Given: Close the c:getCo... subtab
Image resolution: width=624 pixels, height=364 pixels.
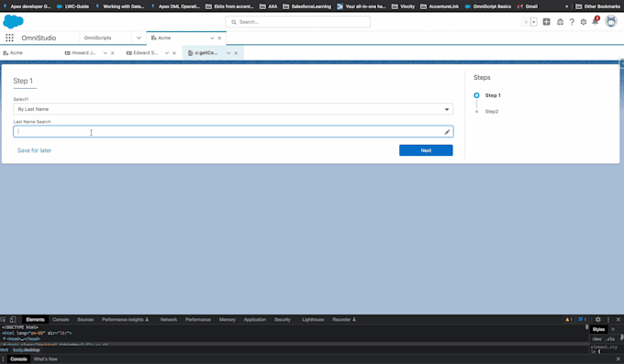Looking at the screenshot, I should (x=236, y=53).
